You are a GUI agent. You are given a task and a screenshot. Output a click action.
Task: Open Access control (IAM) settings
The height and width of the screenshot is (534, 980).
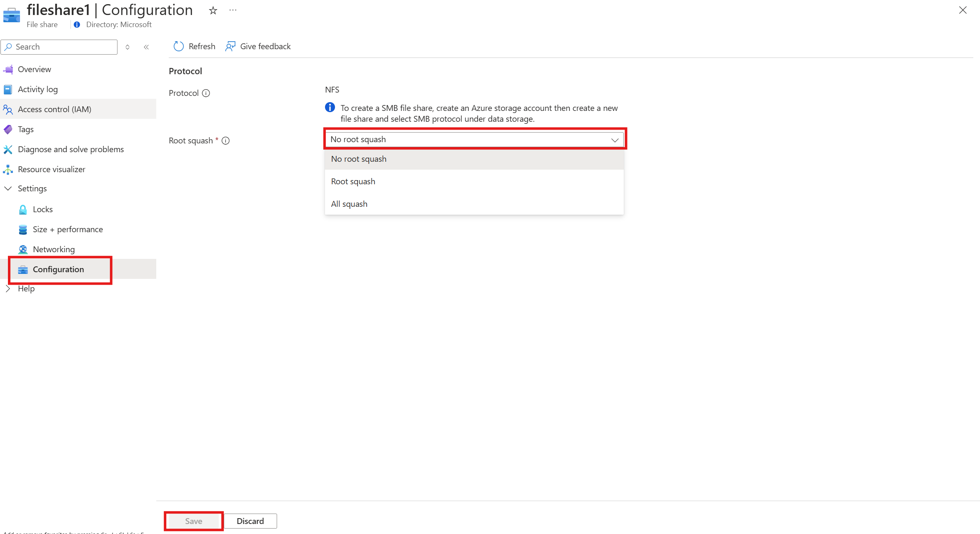pos(55,109)
